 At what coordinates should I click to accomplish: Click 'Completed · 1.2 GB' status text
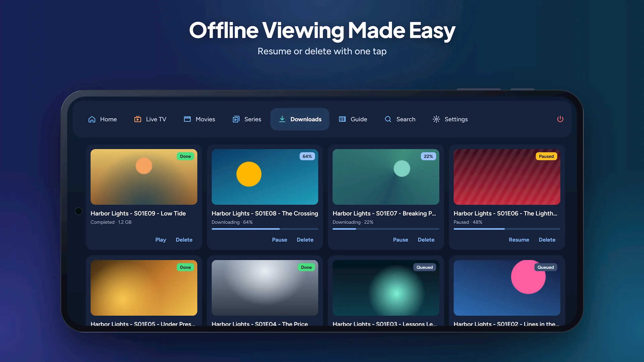[x=111, y=222]
